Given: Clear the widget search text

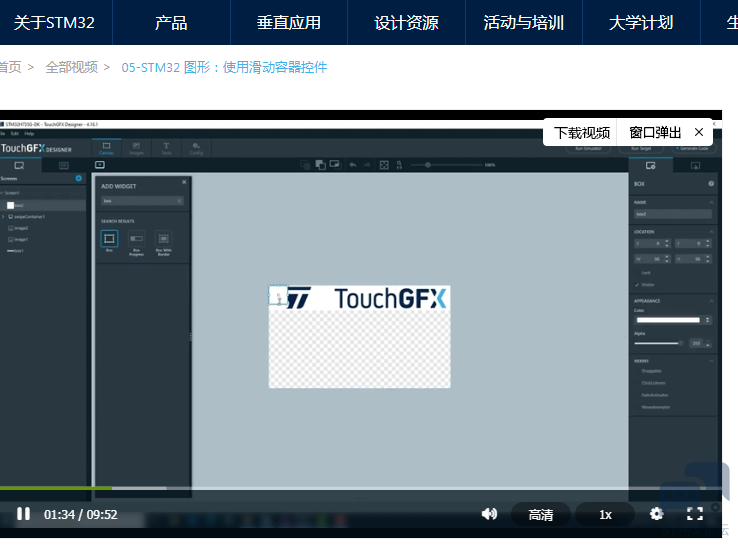Looking at the screenshot, I should click(179, 201).
